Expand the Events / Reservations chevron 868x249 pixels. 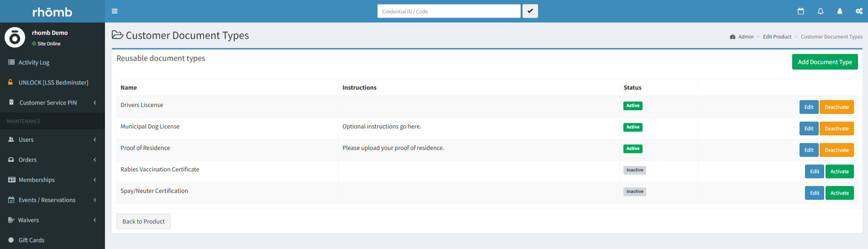coord(95,200)
